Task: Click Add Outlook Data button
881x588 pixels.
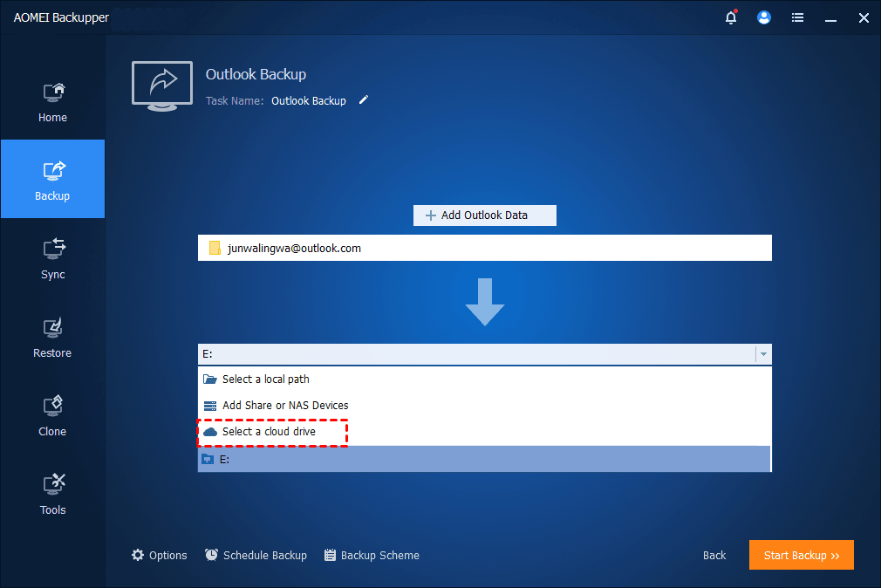Action: 484,215
